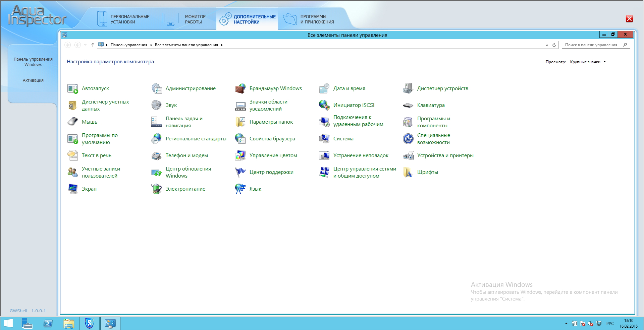Expand root arrow before Панель управления breadcrumb
Screen dimensions: 644x330
107,45
